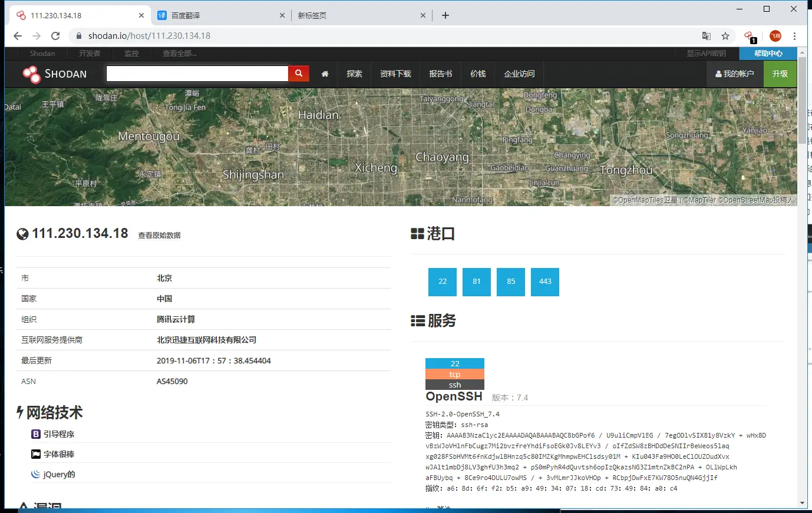Click the dark ssh service label
This screenshot has height=513, width=812.
(x=455, y=385)
